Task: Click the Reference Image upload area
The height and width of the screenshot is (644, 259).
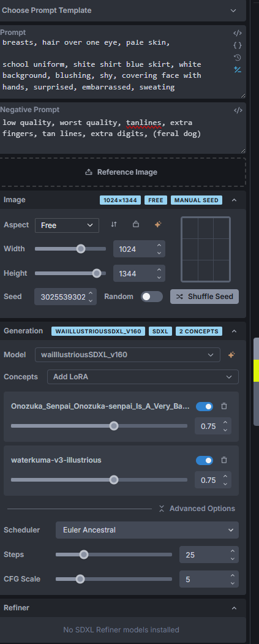Action: [122, 172]
